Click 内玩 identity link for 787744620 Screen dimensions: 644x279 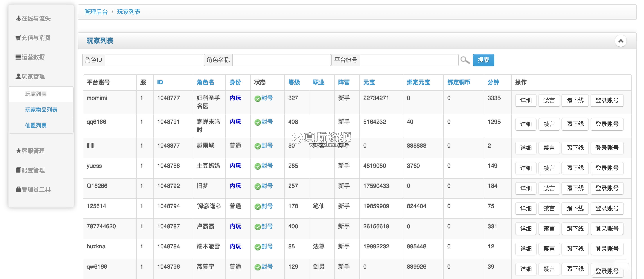(x=235, y=226)
